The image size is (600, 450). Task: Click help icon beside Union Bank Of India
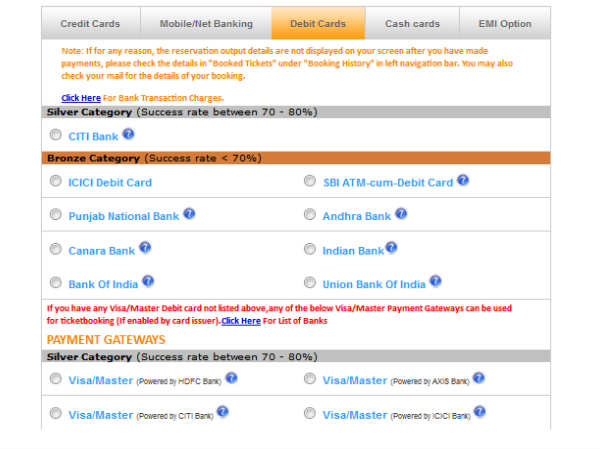click(x=435, y=281)
